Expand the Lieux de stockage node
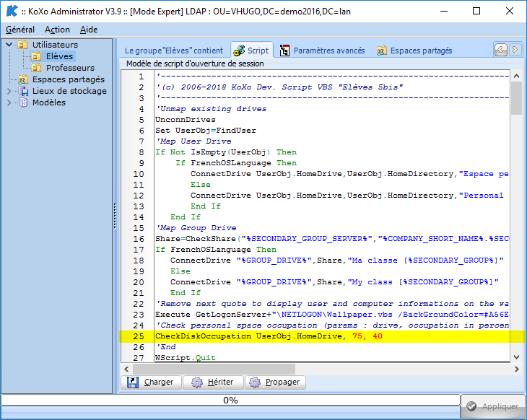Image resolution: width=527 pixels, height=420 pixels. [9, 91]
